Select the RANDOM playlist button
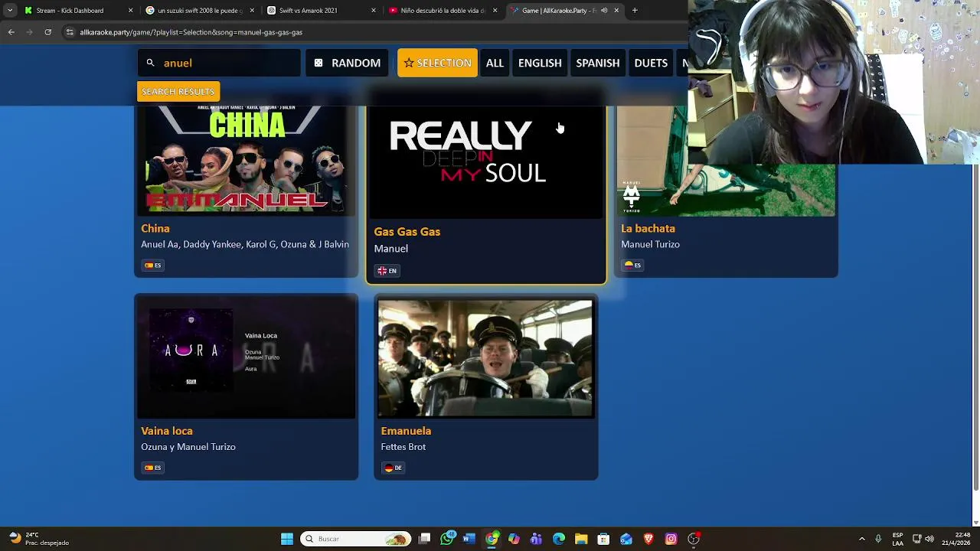Image resolution: width=980 pixels, height=551 pixels. coord(348,63)
